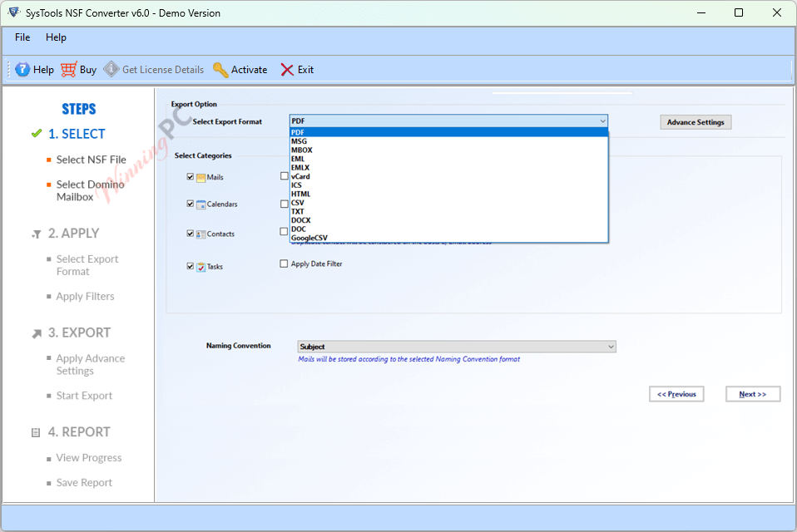797x532 pixels.
Task: Choose MSG from the export format list
Action: (x=448, y=141)
